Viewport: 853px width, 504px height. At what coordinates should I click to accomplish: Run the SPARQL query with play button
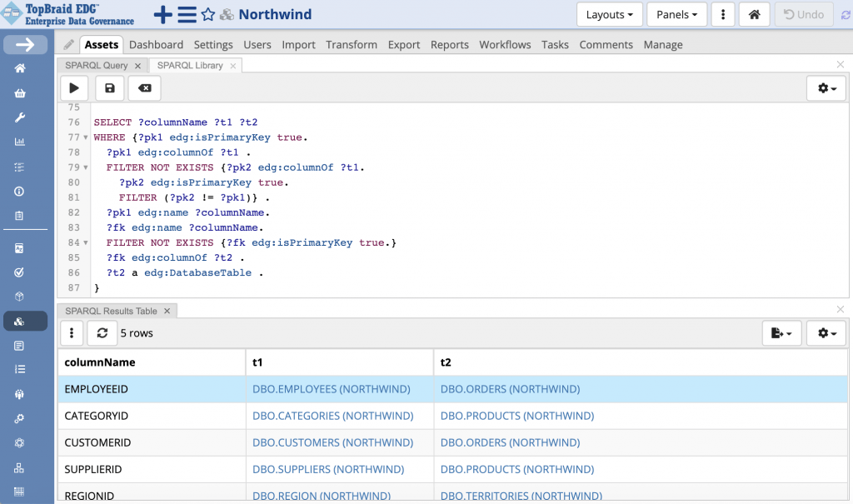(x=74, y=88)
